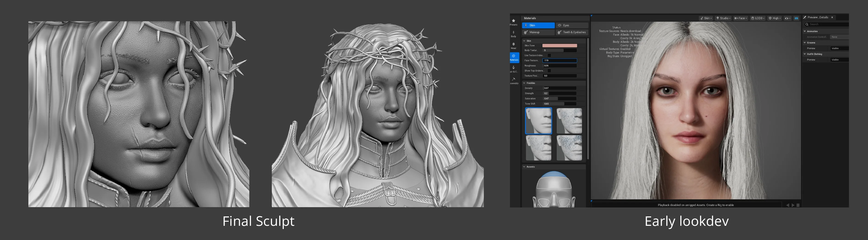
Task: Click the Roughness value slider
Action: (x=560, y=65)
